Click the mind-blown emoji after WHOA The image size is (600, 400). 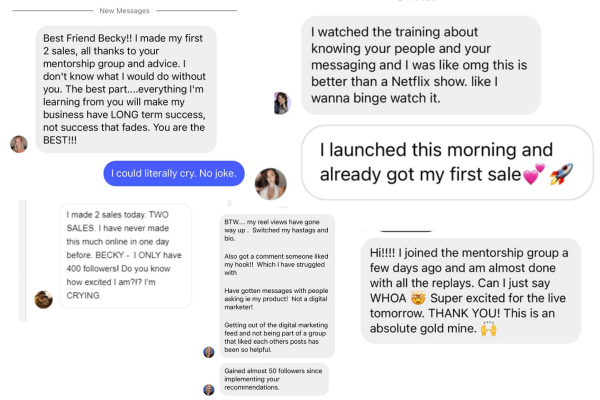pyautogui.click(x=418, y=298)
